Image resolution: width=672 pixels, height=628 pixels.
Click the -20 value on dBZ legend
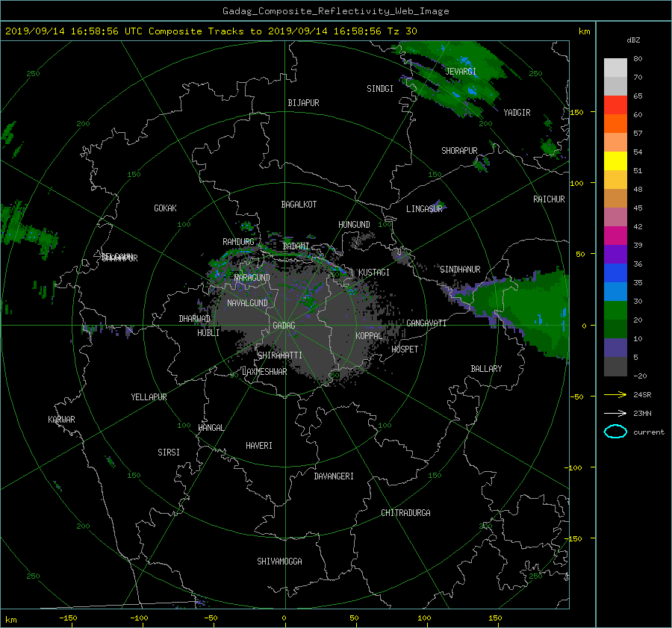tap(640, 376)
